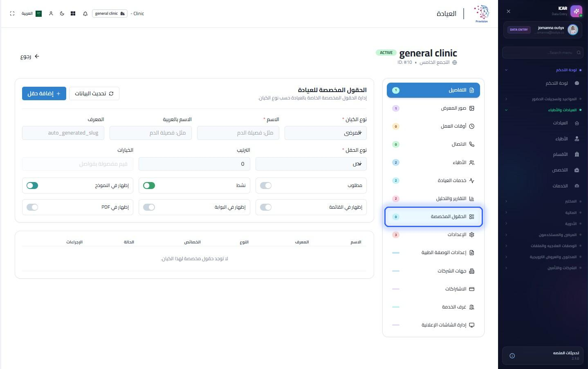Toggle fullscreen mode icon in top bar

tap(12, 13)
